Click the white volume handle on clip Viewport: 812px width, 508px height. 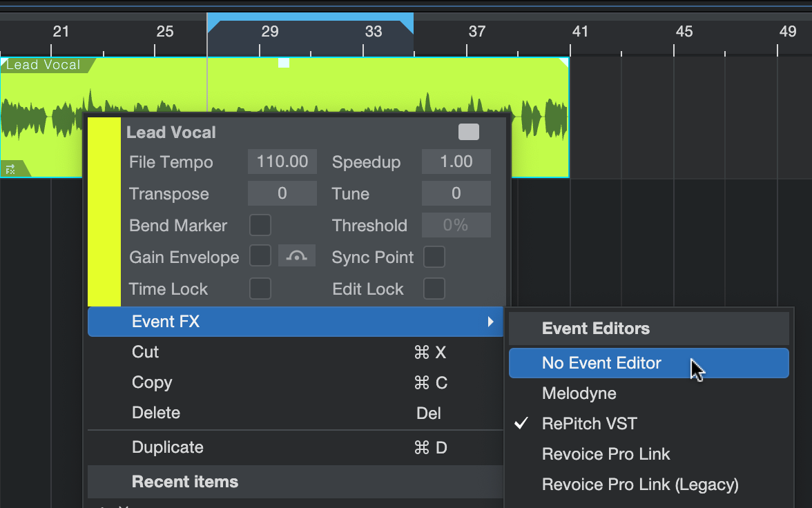(x=284, y=63)
